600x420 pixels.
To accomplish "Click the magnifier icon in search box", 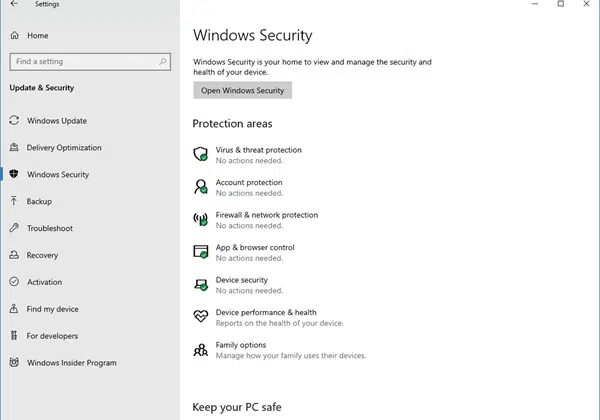I will tap(163, 61).
